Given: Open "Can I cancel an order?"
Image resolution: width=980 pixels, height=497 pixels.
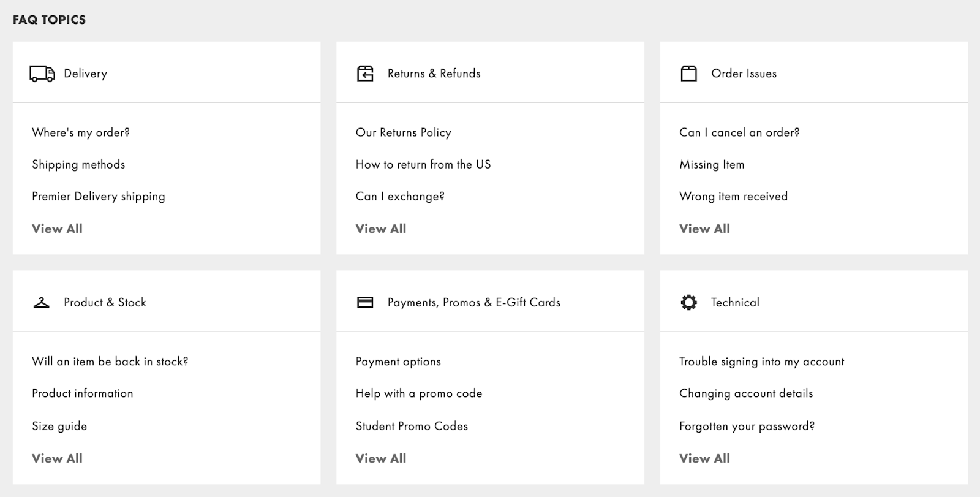Looking at the screenshot, I should click(x=739, y=132).
